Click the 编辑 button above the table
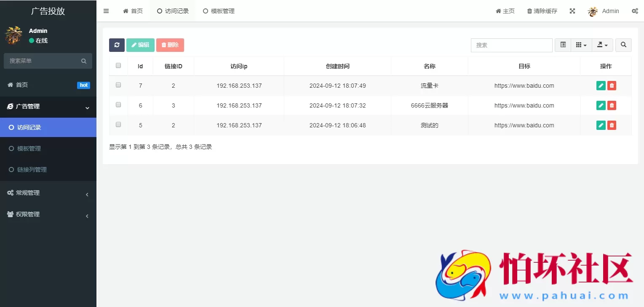Viewport: 644px width, 307px height. pos(140,45)
